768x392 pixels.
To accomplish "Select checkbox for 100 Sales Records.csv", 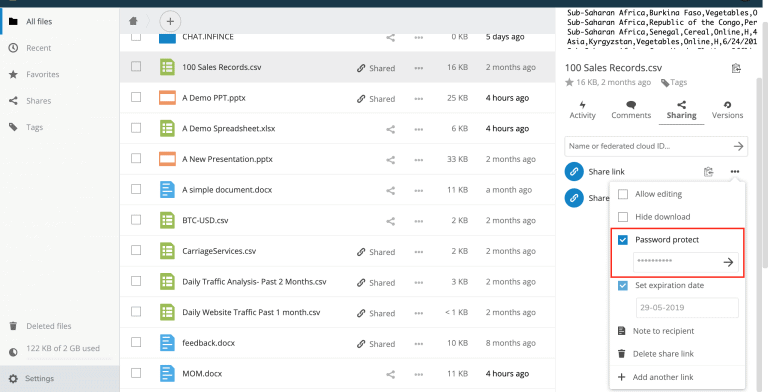I will click(x=136, y=67).
